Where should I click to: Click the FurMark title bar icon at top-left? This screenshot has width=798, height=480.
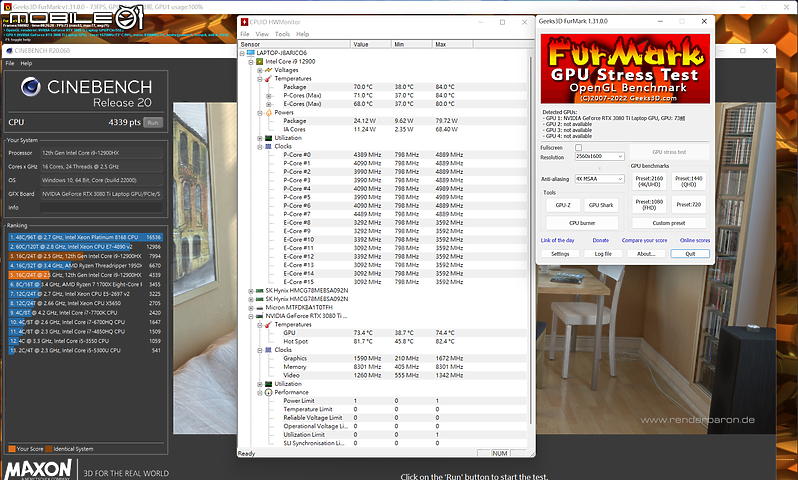[8, 7]
